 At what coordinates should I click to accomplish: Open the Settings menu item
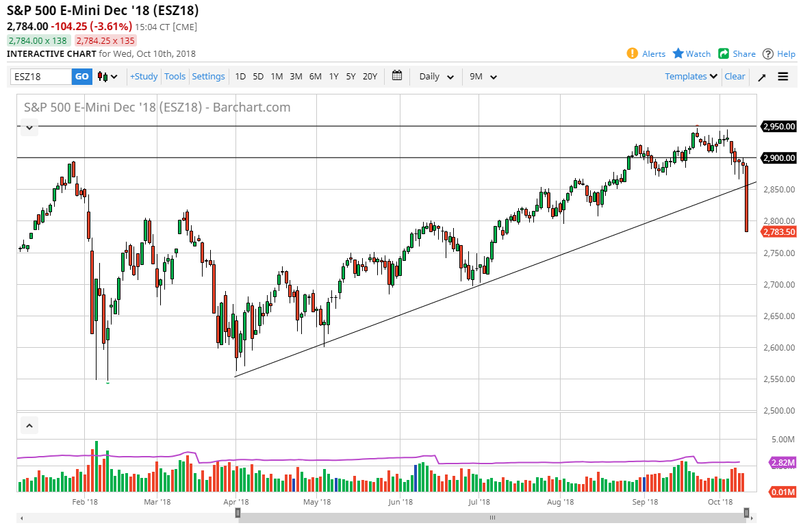coord(208,77)
